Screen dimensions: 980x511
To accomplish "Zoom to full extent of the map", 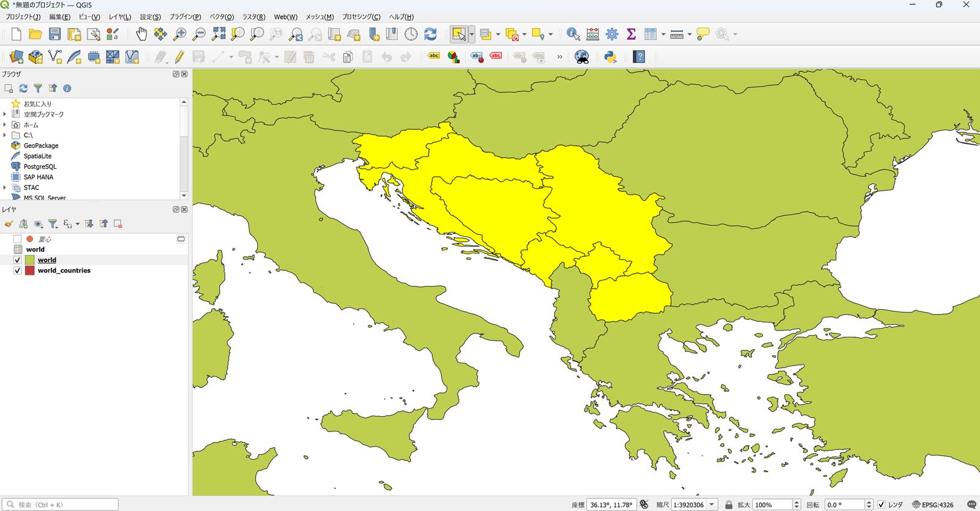I will tap(219, 34).
